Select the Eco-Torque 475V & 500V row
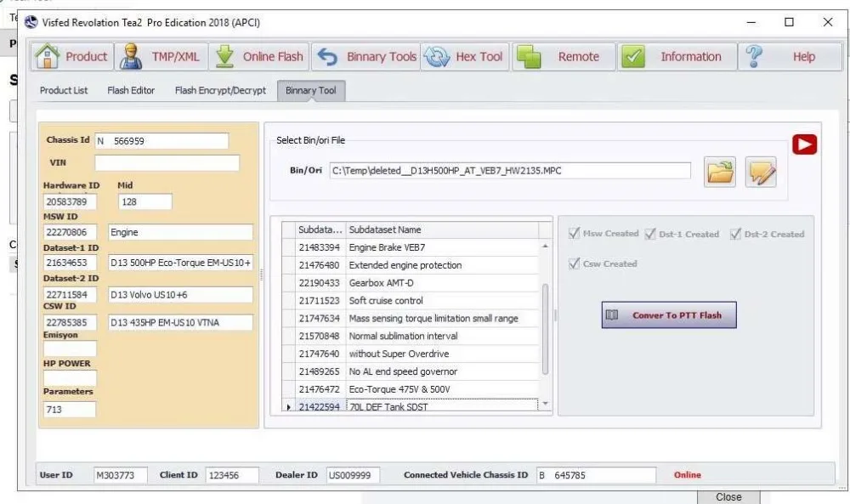This screenshot has height=504, width=850. 410,389
